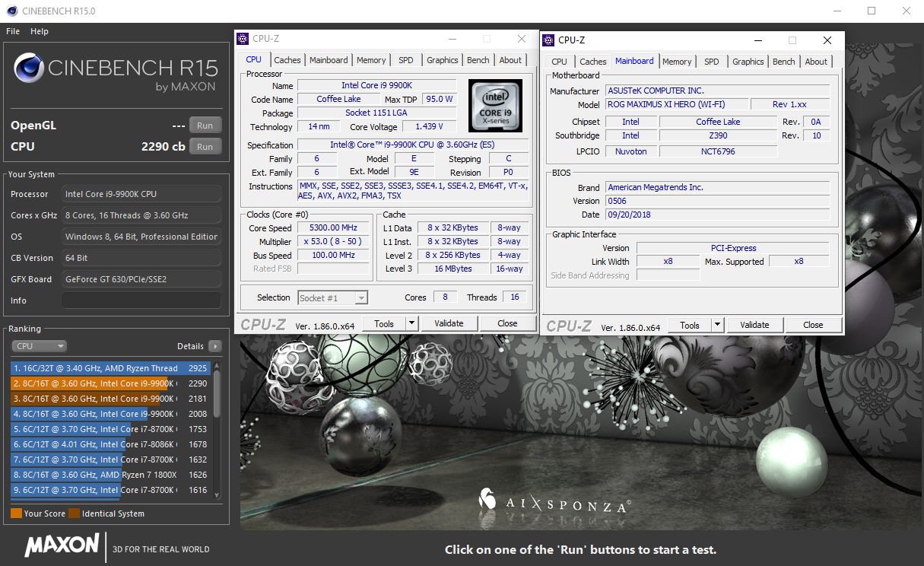Switch to Caches tab in right CPU-Z

pos(593,62)
